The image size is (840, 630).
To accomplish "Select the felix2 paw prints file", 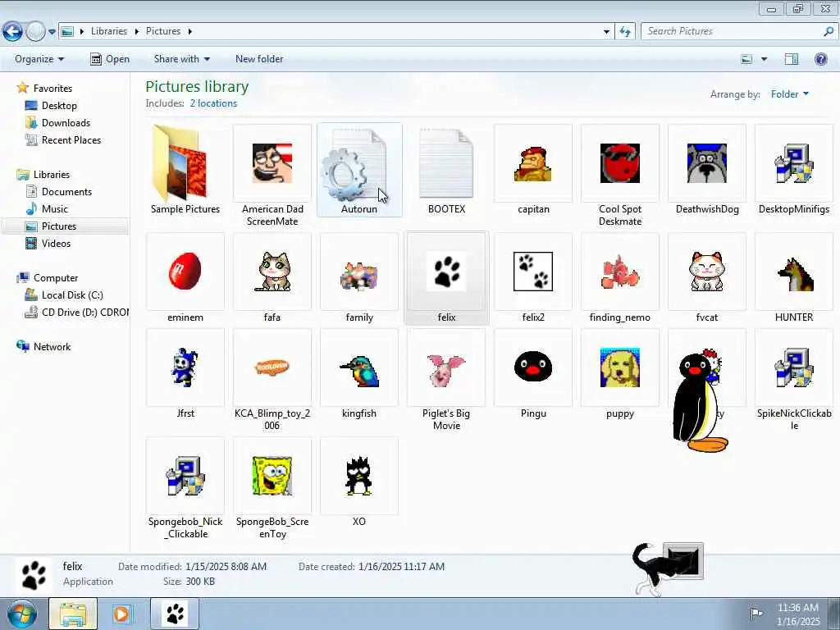I will click(533, 271).
